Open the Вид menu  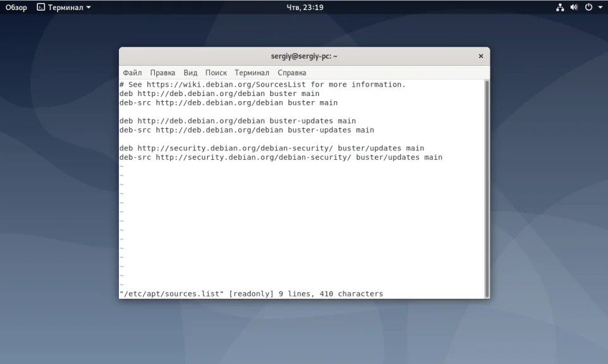point(190,73)
